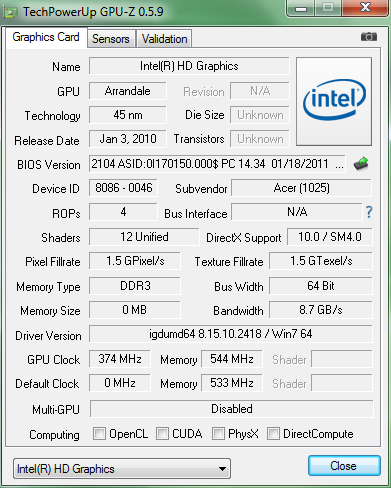The image size is (391, 488).
Task: Click the empty Shader field in Default Clock row
Action: coord(342,383)
